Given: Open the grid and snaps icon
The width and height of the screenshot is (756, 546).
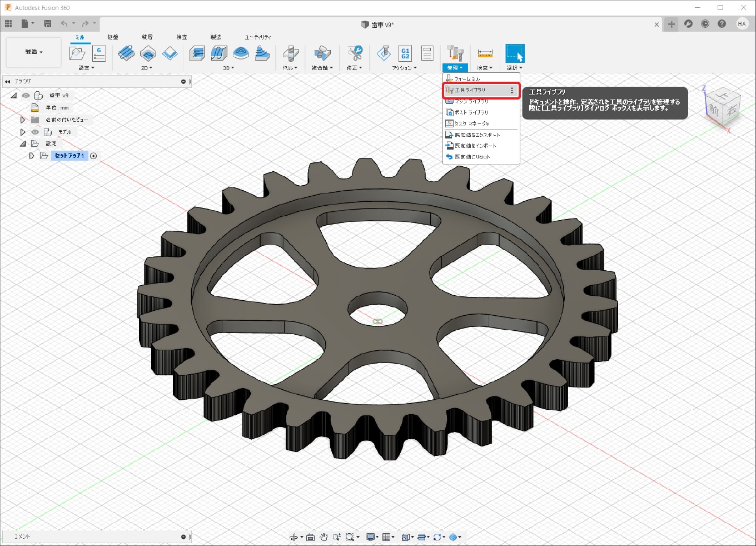Looking at the screenshot, I should click(x=387, y=537).
